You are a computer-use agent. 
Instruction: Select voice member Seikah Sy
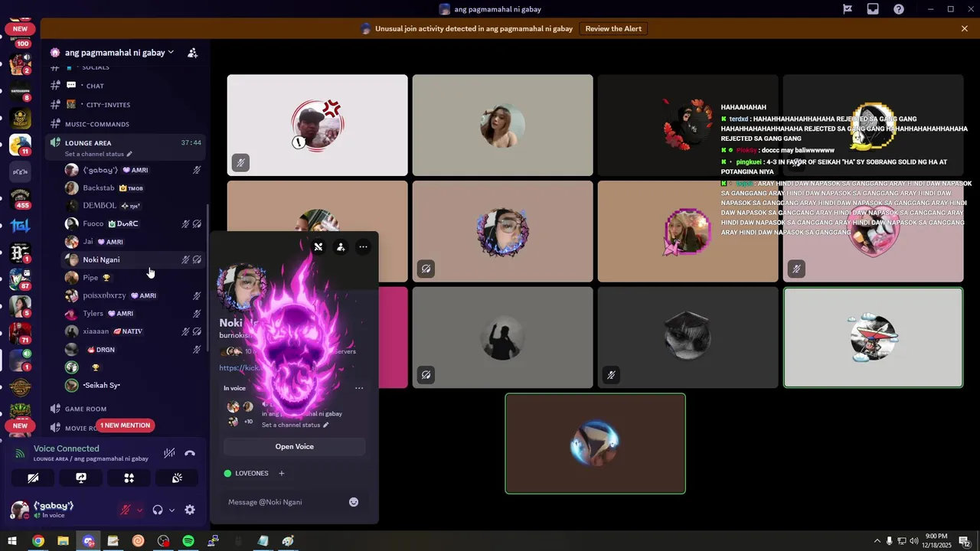[x=101, y=386]
